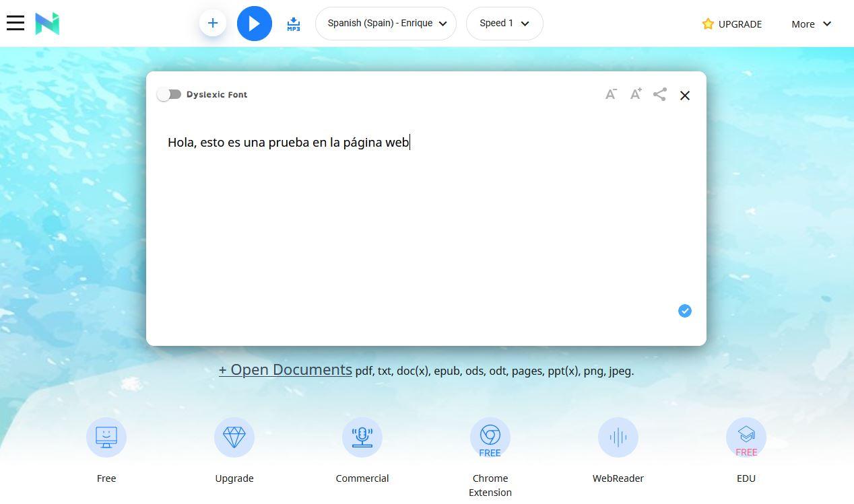The height and width of the screenshot is (504, 854).
Task: Click inside the Spanish text area
Action: 426,215
